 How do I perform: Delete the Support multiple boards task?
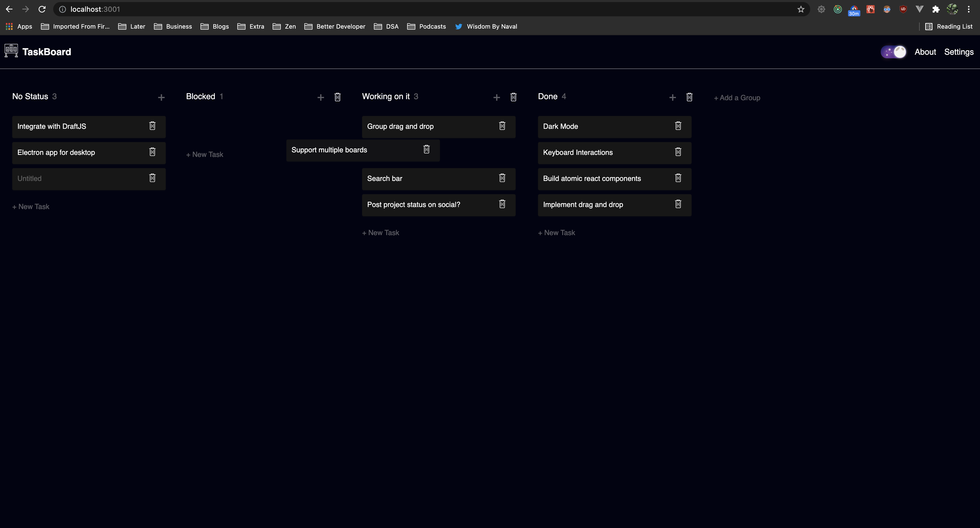point(427,150)
